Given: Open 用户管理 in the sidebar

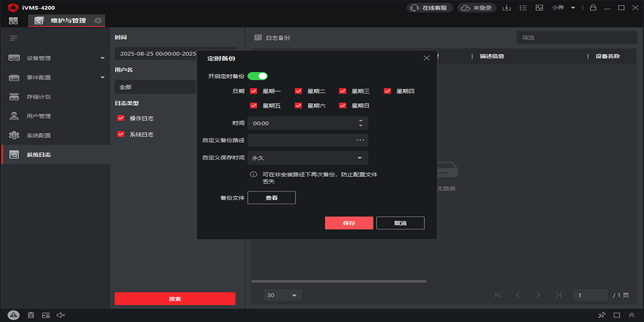Looking at the screenshot, I should 55,116.
